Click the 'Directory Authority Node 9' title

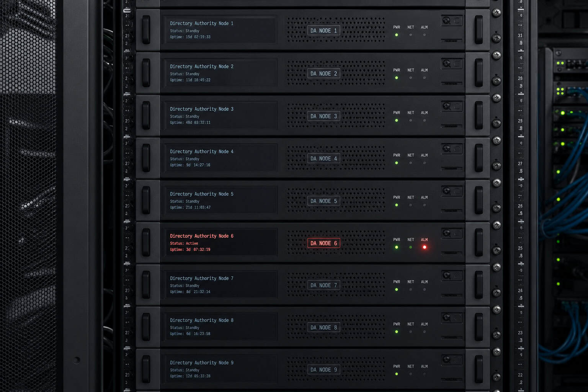(x=202, y=363)
